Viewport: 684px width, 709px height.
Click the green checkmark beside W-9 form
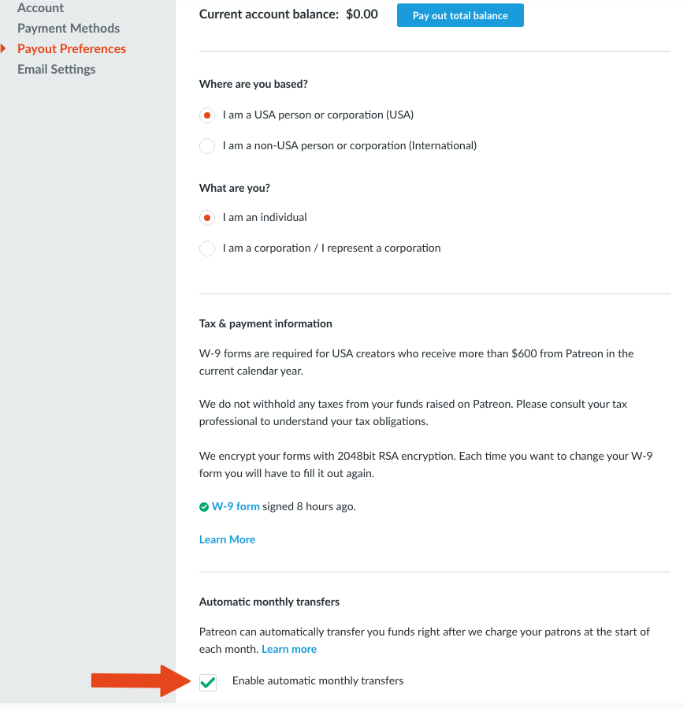pos(204,507)
